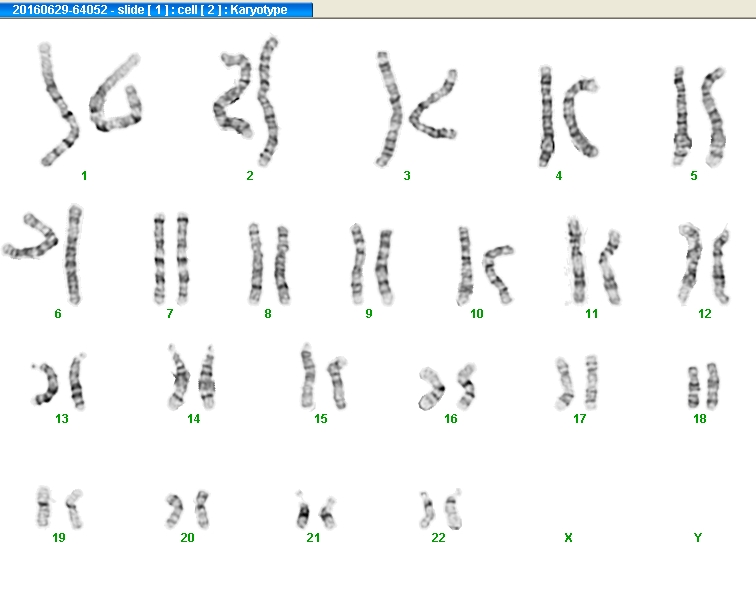Screen dimensions: 756x595
Task: Click the chromosome 4 label
Action: (x=559, y=176)
